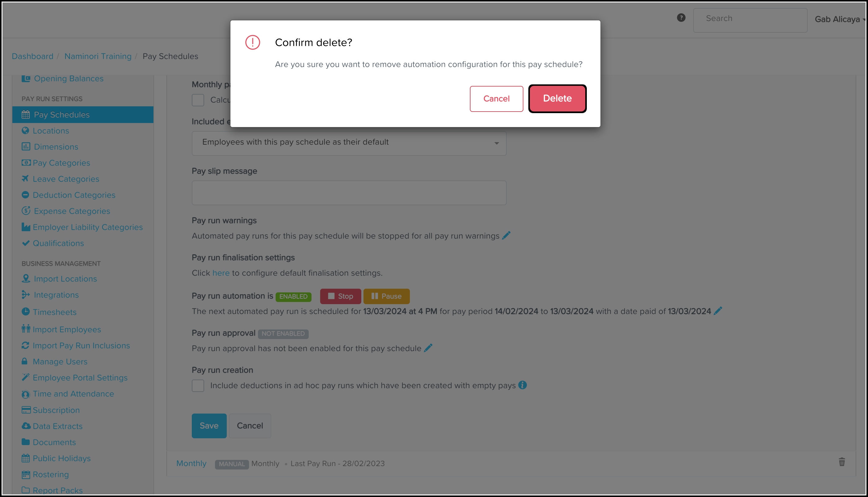This screenshot has width=868, height=497.
Task: Click the 'here' finalisation settings link
Action: pyautogui.click(x=221, y=273)
